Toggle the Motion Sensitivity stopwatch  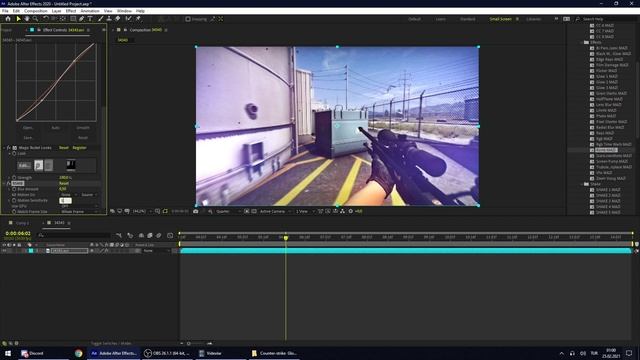click(14, 200)
